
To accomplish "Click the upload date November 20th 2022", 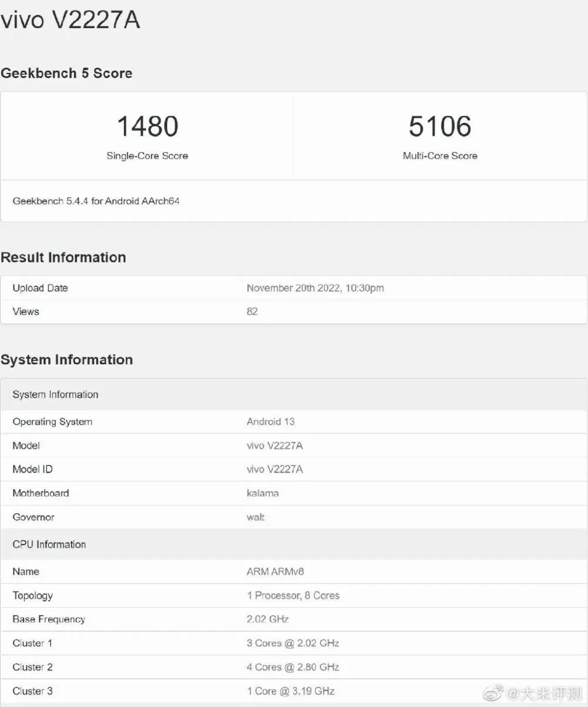I will [315, 288].
